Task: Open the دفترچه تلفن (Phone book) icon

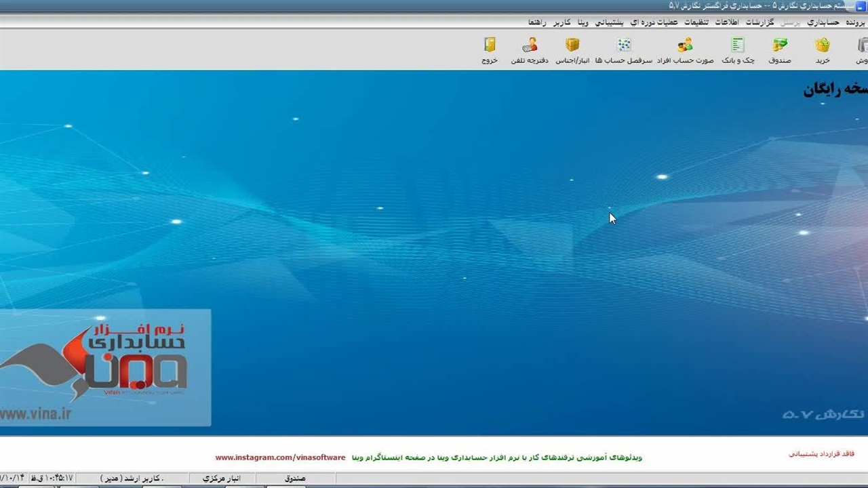Action: [x=530, y=51]
